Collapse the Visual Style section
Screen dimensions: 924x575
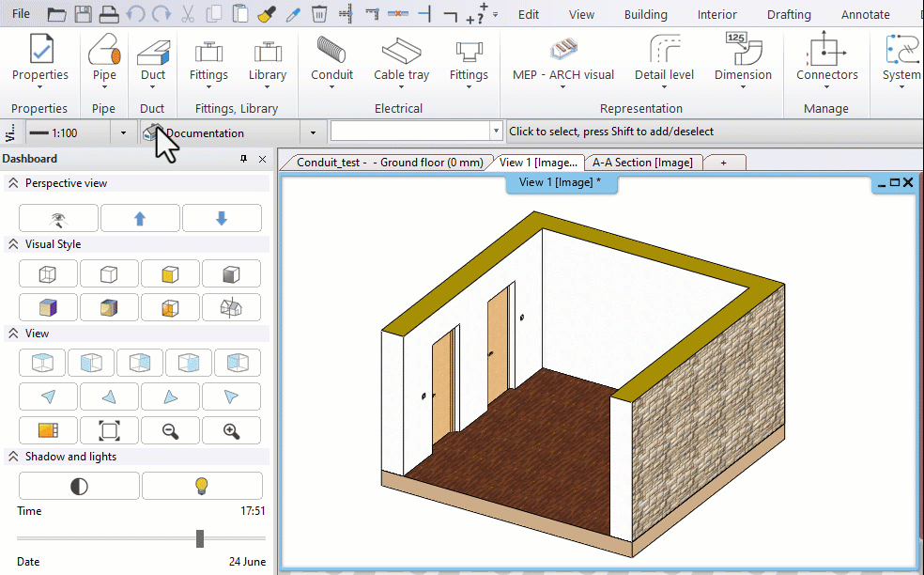tap(13, 244)
